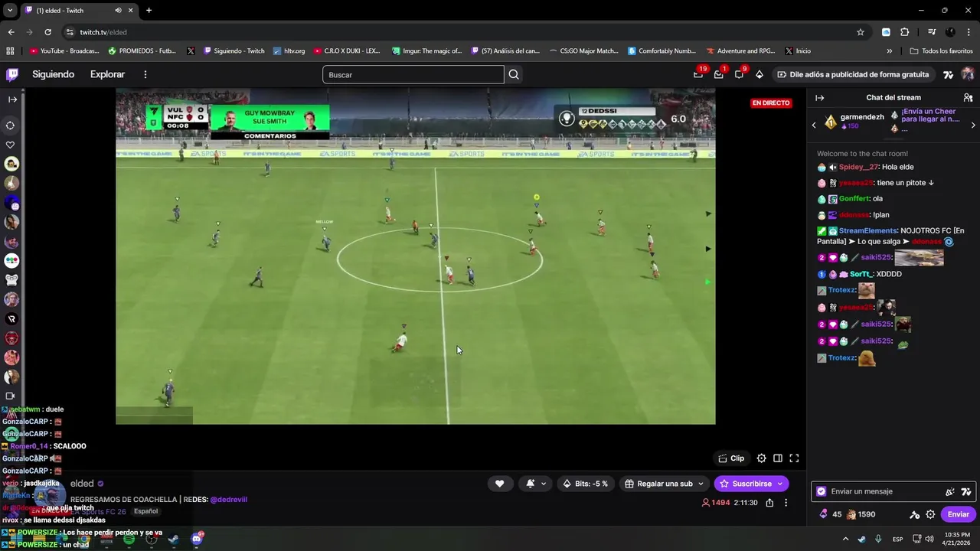
Task: Expand the Regalar una sub arrow
Action: [701, 484]
